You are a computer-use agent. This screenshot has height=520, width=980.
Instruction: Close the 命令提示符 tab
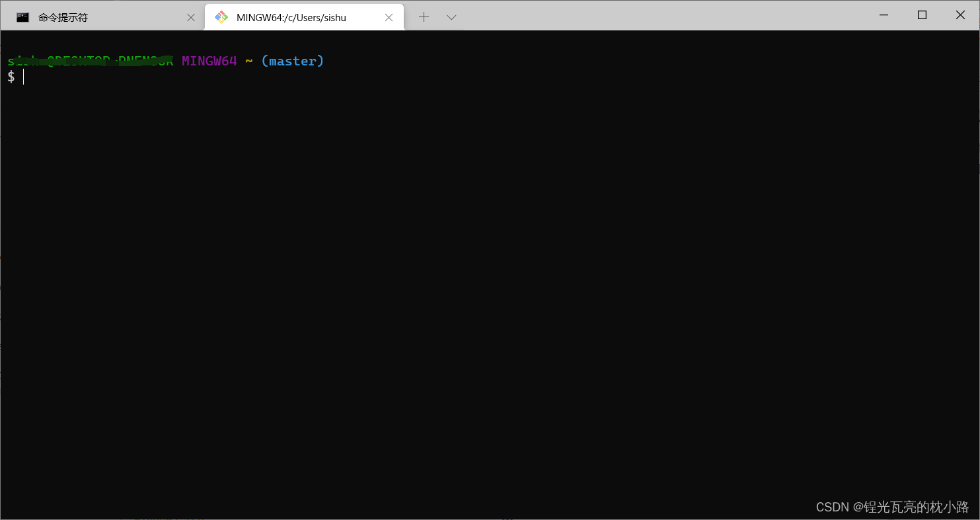pos(191,18)
